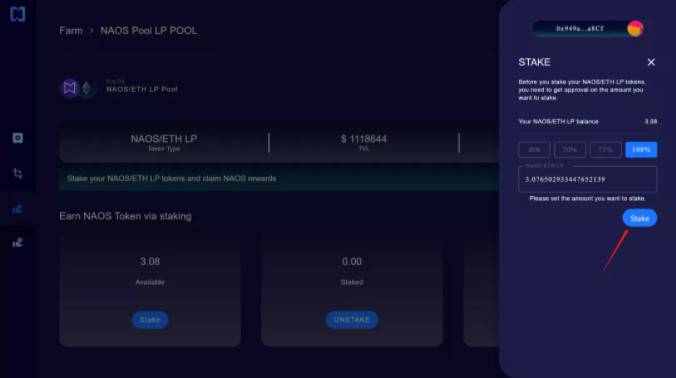Click the $ 1118644 TVL value

point(364,139)
